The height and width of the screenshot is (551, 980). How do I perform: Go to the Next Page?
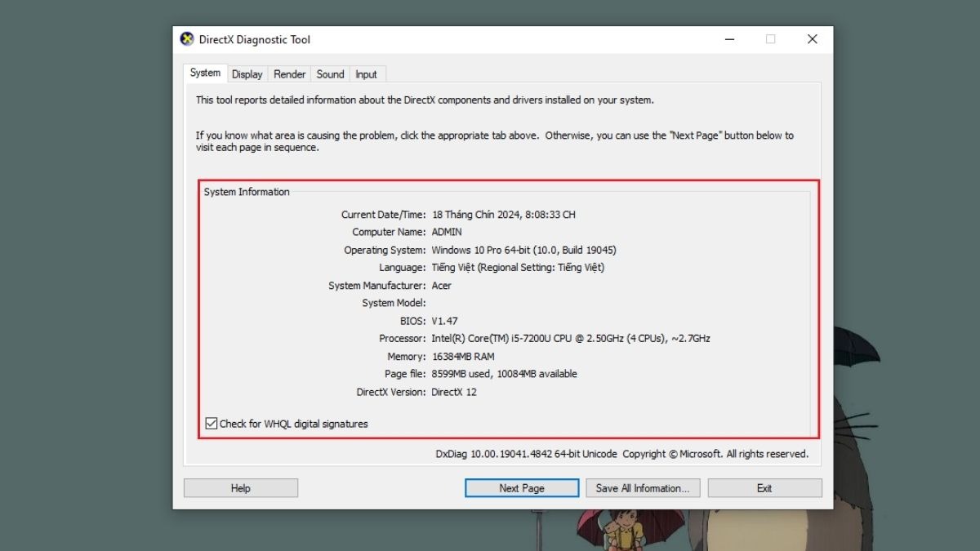[522, 488]
